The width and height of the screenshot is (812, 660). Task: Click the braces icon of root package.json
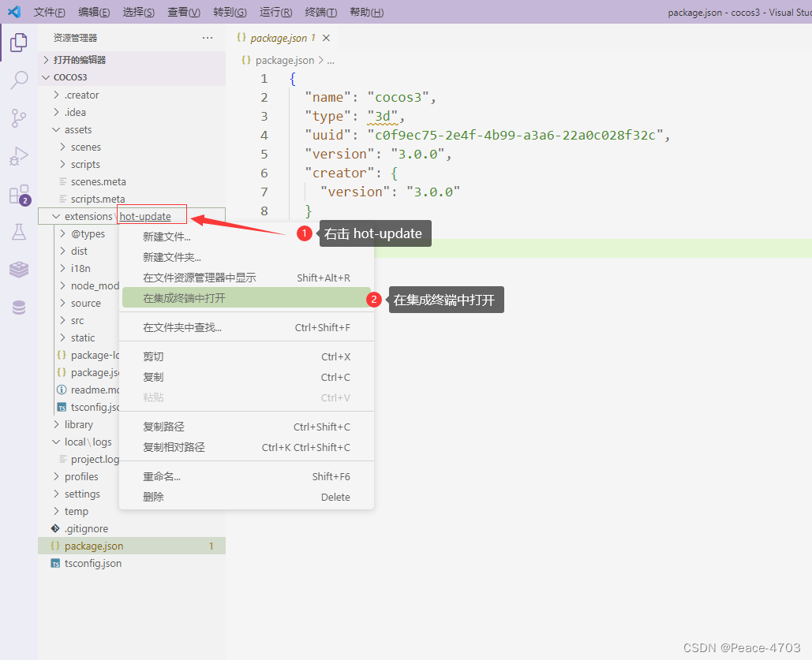(55, 546)
